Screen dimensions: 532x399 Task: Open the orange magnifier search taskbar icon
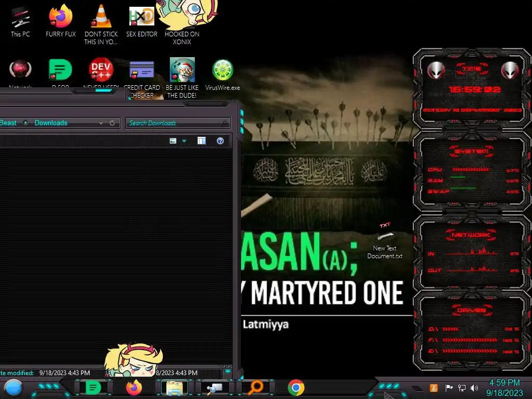coord(255,388)
